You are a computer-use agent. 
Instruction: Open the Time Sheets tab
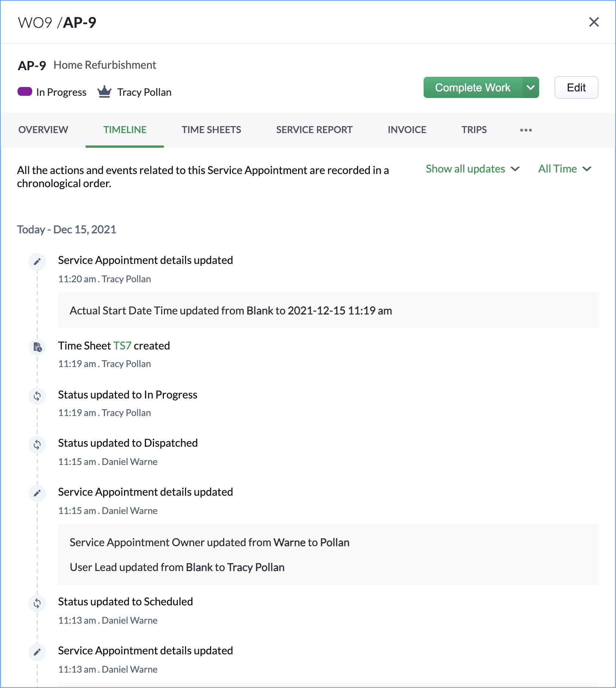point(211,130)
